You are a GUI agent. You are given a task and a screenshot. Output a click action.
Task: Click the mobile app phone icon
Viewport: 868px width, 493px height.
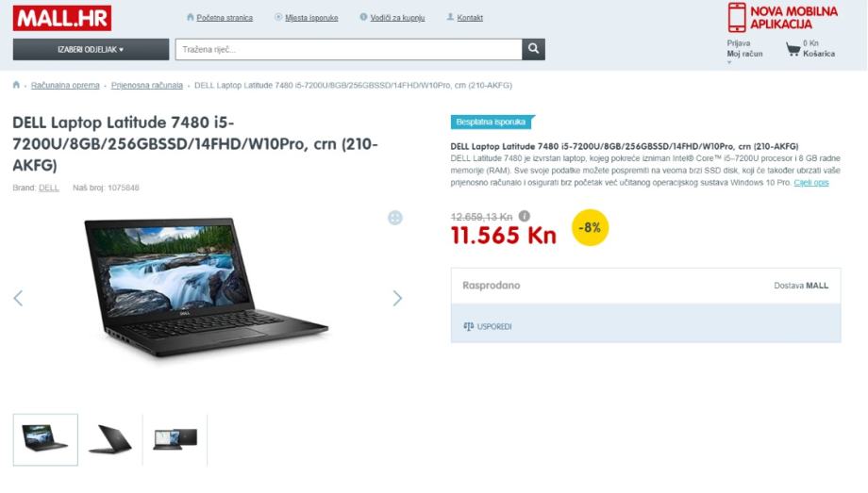[x=737, y=17]
